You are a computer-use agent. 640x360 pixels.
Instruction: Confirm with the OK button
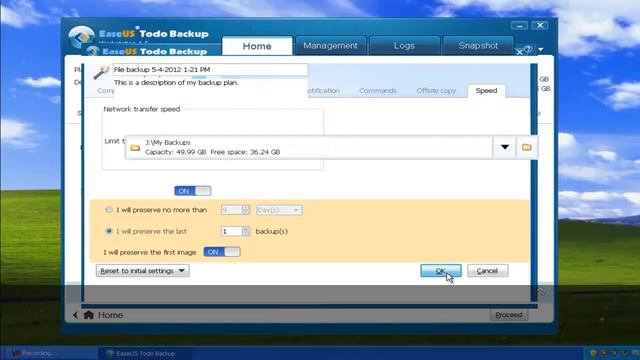[441, 271]
